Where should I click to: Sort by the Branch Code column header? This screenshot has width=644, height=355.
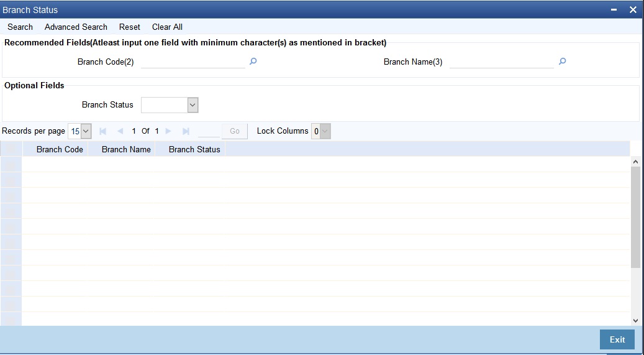(60, 149)
